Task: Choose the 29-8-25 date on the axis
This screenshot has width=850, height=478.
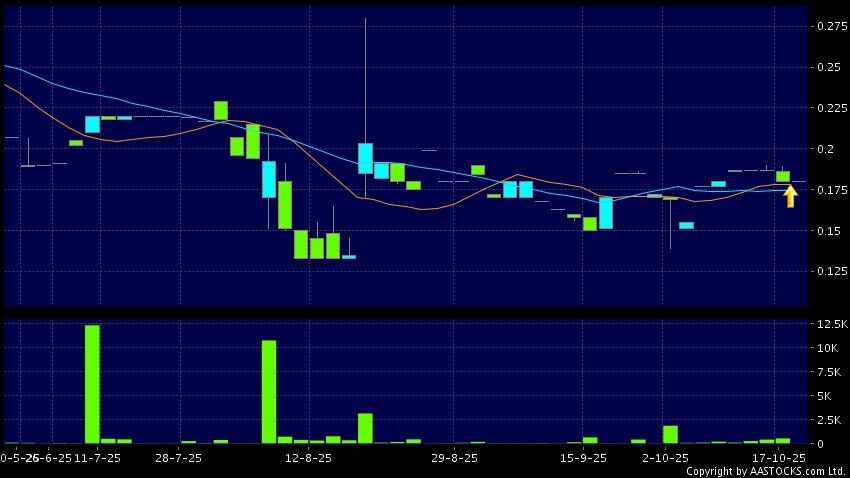Action: (454, 458)
